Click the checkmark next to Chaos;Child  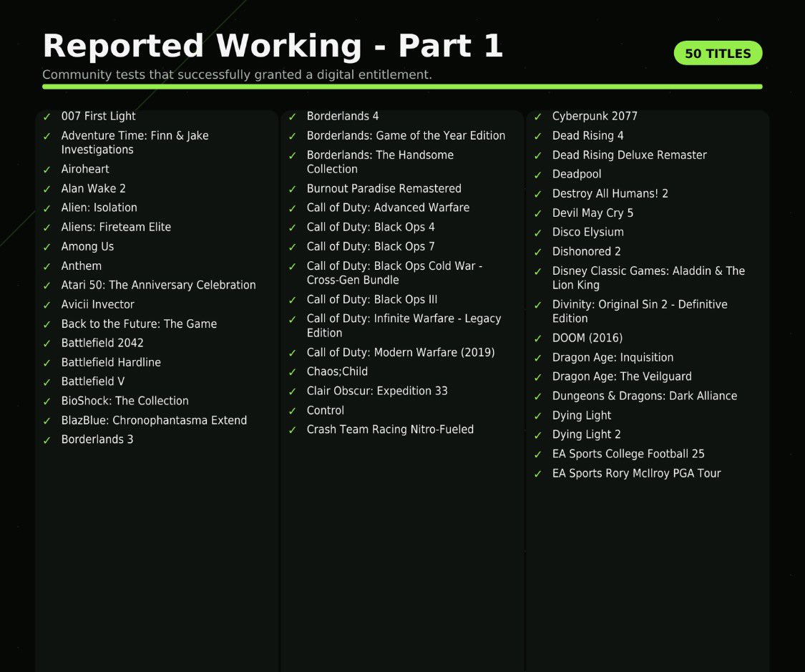click(292, 372)
